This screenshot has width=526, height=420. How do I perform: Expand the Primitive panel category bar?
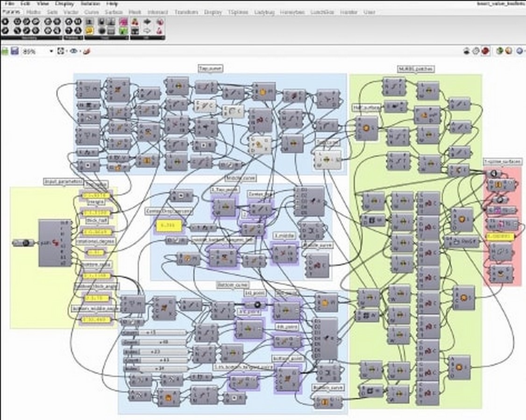pos(73,38)
